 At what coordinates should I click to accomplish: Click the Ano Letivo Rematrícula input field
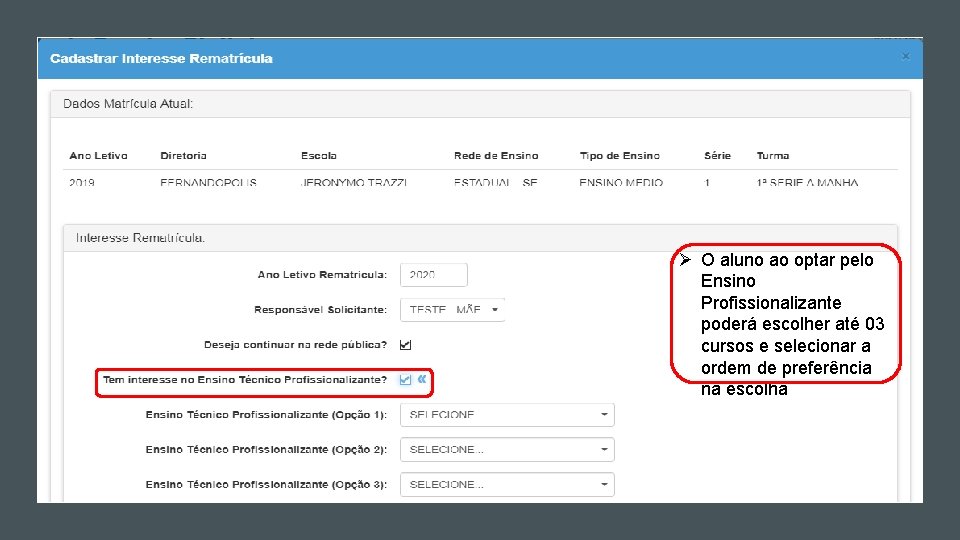(433, 275)
